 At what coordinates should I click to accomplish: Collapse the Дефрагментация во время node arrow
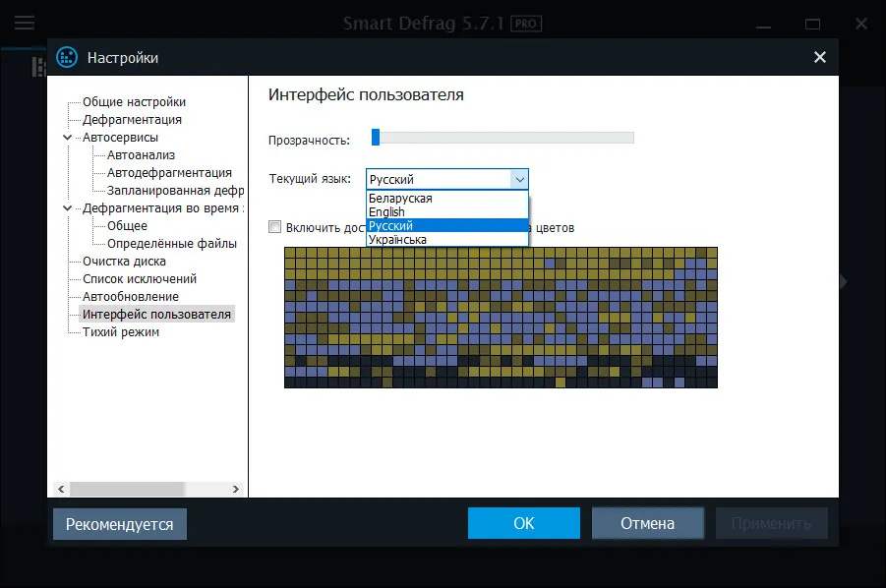pos(67,207)
